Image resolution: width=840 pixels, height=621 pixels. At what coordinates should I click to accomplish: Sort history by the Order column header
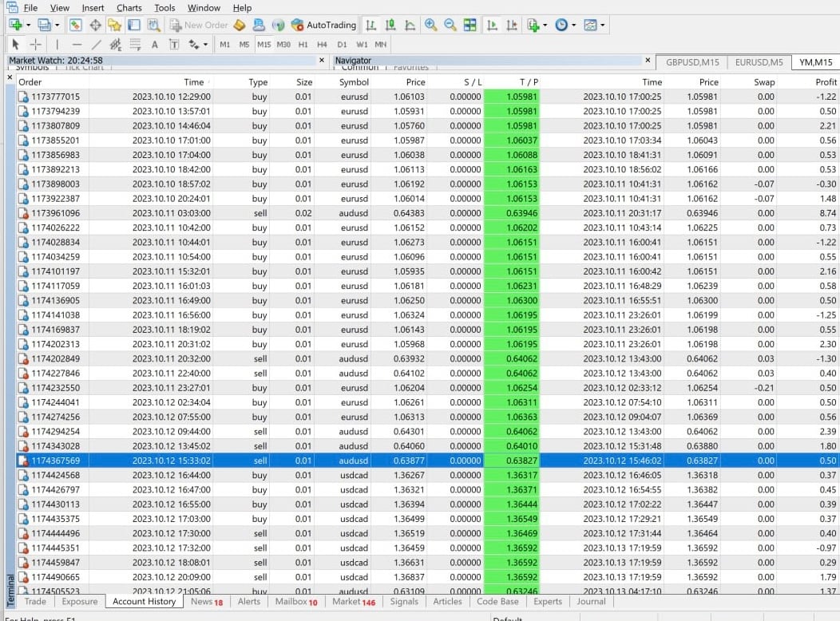(x=30, y=82)
